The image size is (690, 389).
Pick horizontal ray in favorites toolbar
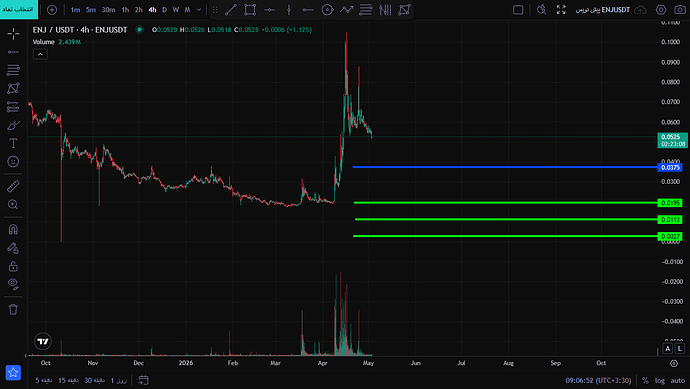click(x=308, y=10)
